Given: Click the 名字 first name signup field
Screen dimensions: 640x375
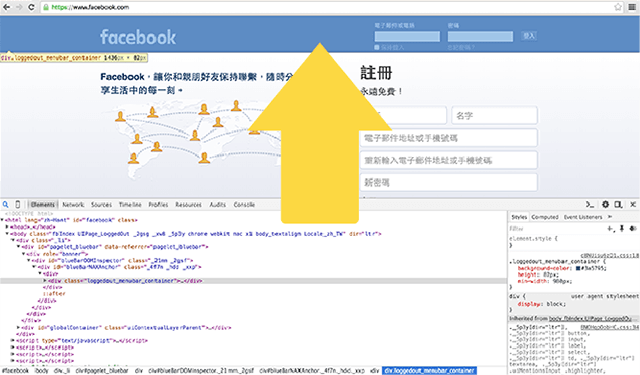Looking at the screenshot, I should (x=494, y=115).
